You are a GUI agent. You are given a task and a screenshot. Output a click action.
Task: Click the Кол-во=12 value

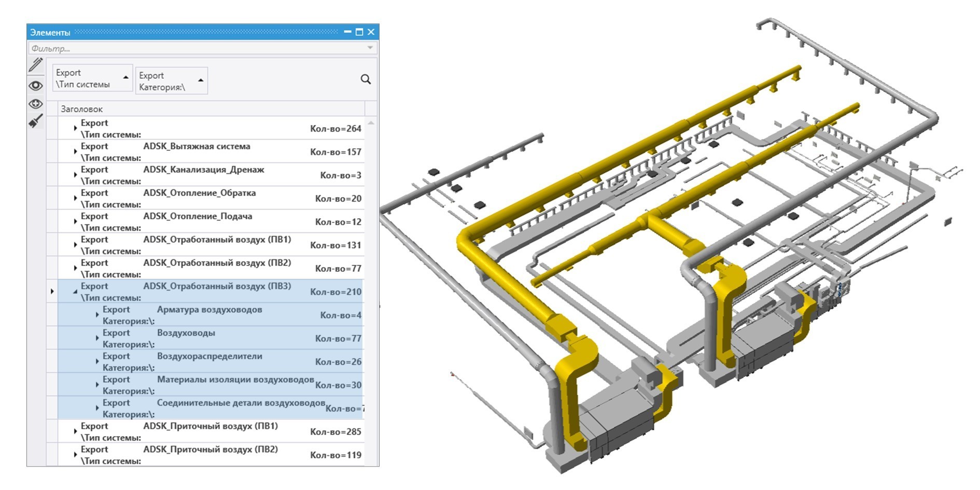(338, 222)
